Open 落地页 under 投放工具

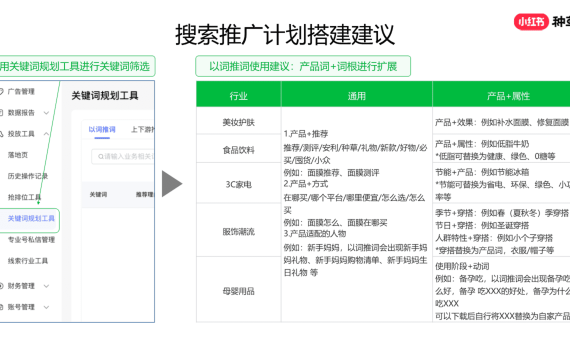pyautogui.click(x=18, y=155)
